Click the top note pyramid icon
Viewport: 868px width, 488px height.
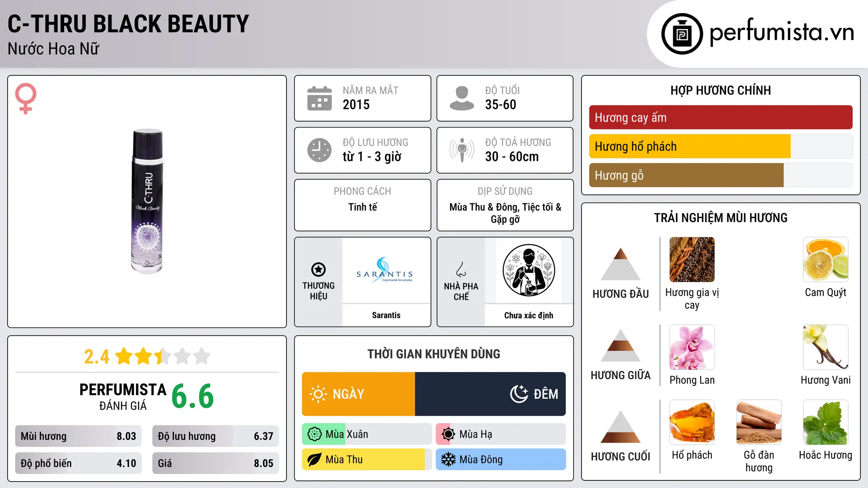tap(620, 264)
